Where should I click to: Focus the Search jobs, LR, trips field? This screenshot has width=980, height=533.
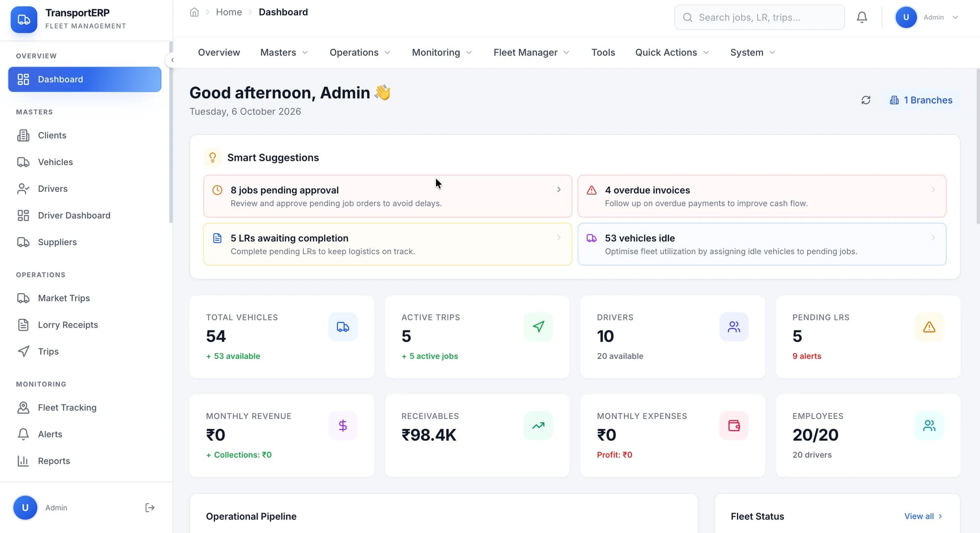[759, 18]
